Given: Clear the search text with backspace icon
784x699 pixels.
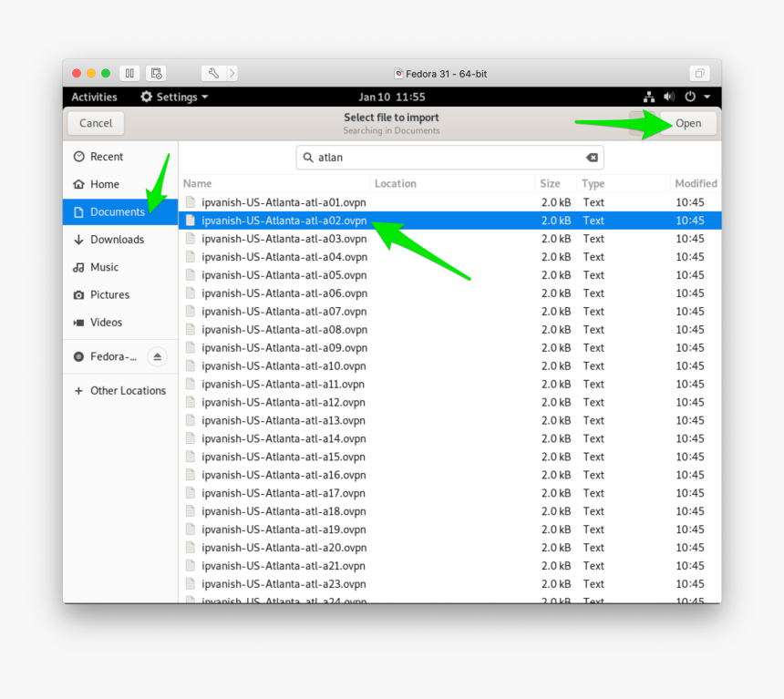Looking at the screenshot, I should coord(592,158).
